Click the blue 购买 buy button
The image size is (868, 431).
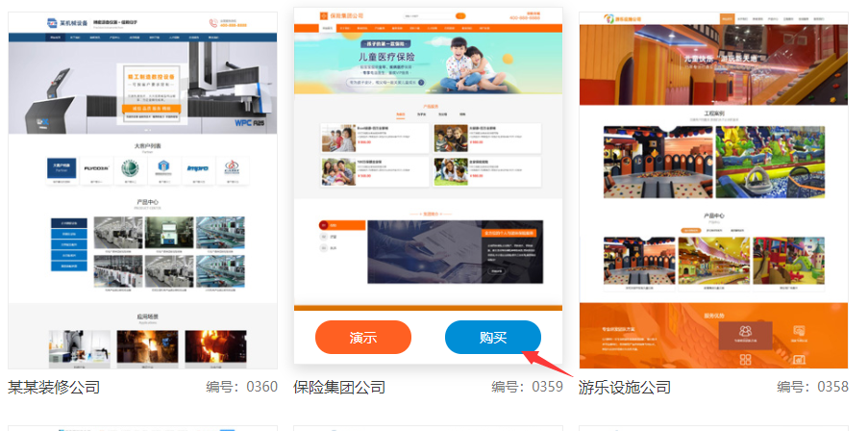click(492, 338)
